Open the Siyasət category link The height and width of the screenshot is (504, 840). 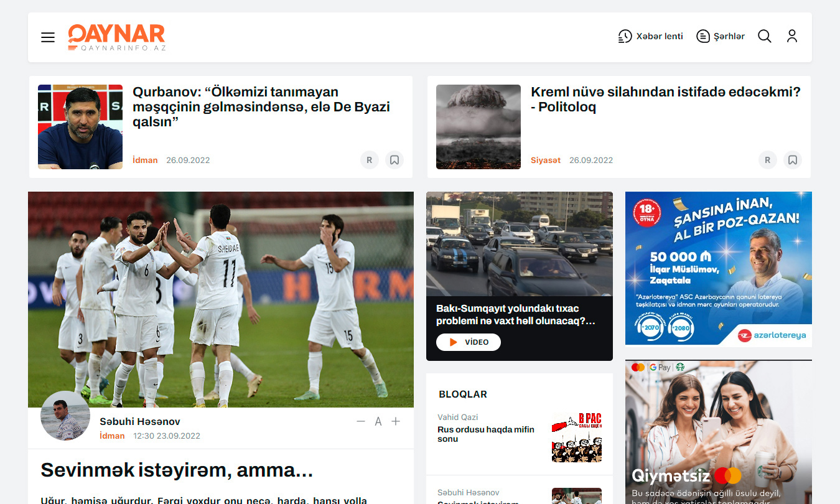pyautogui.click(x=545, y=160)
